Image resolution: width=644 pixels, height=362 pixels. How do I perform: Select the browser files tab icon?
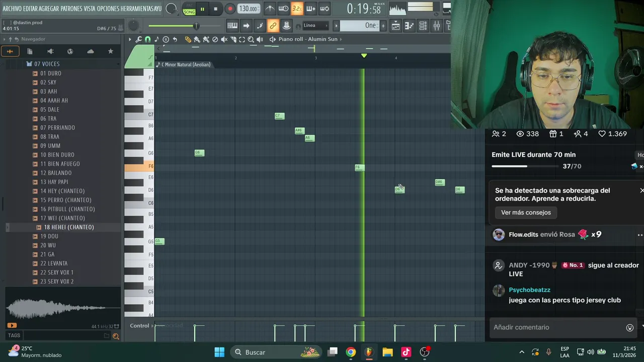coord(30,51)
